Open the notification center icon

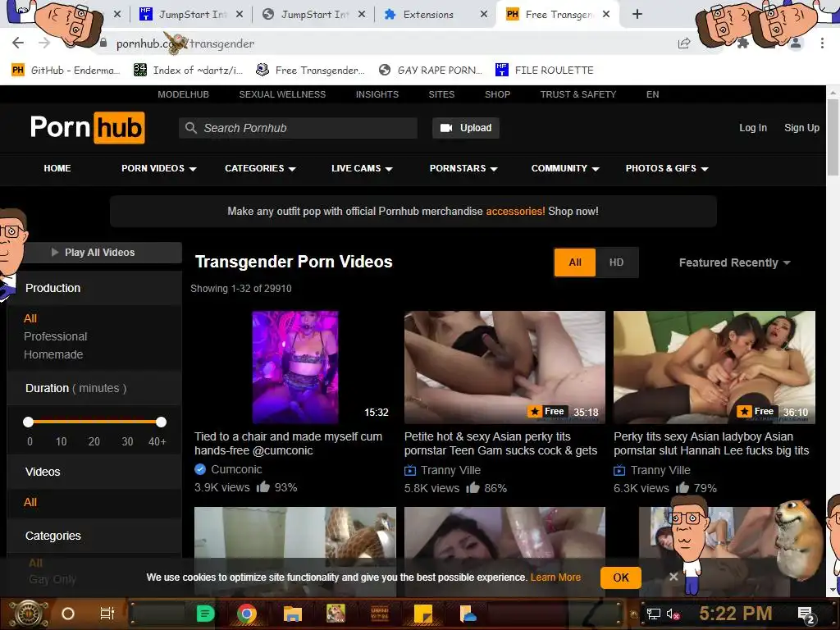pos(806,615)
